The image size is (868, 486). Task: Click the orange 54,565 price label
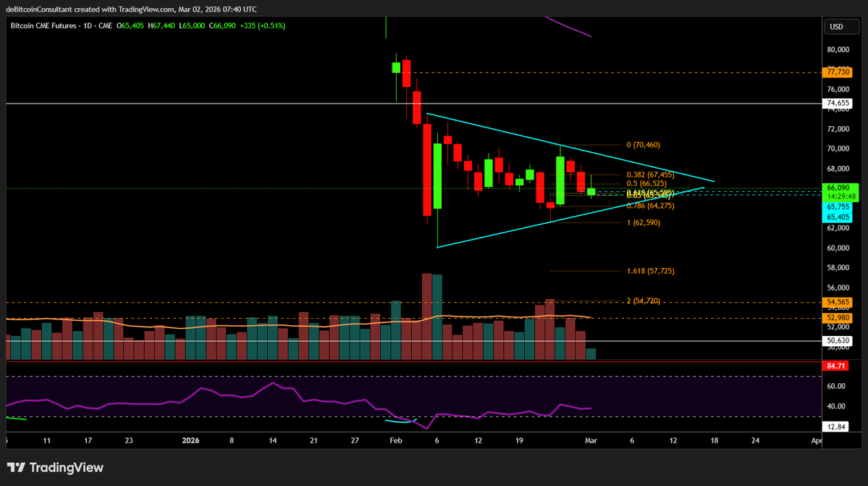pyautogui.click(x=838, y=302)
